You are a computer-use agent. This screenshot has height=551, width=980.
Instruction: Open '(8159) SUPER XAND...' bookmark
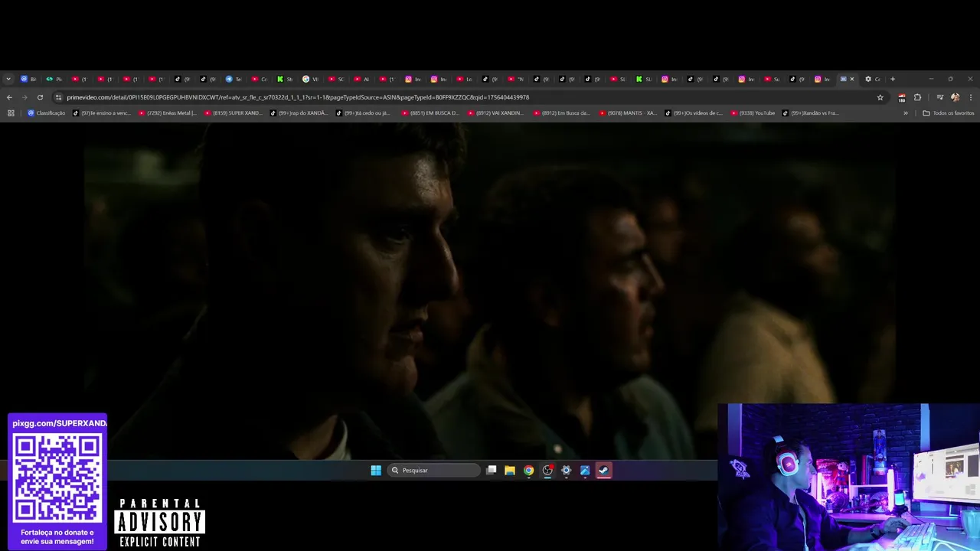pos(233,113)
